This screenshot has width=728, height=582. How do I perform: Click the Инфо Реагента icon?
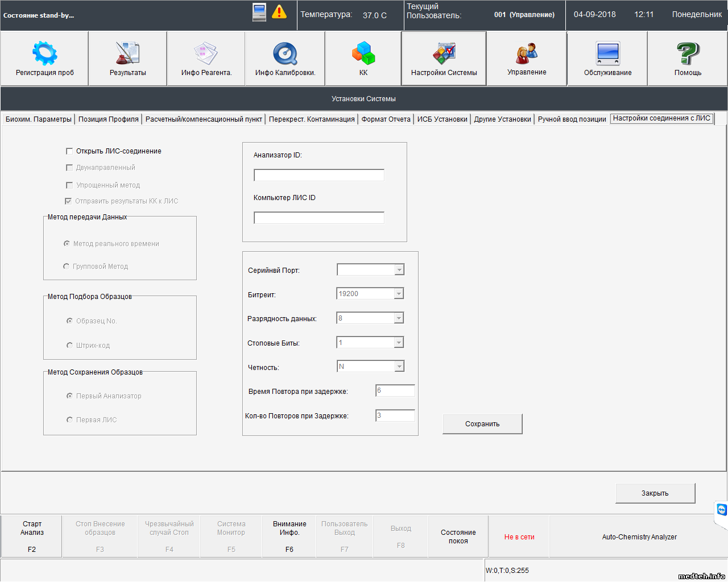pyautogui.click(x=206, y=53)
